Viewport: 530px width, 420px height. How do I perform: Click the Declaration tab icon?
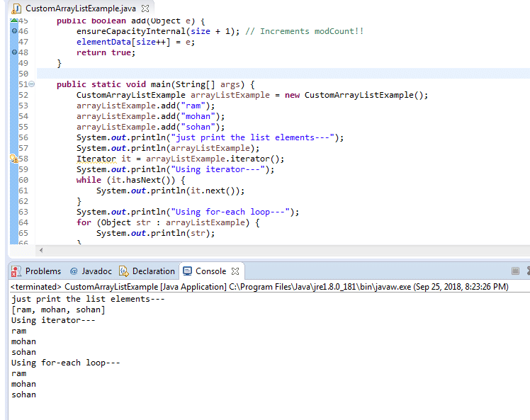(124, 271)
